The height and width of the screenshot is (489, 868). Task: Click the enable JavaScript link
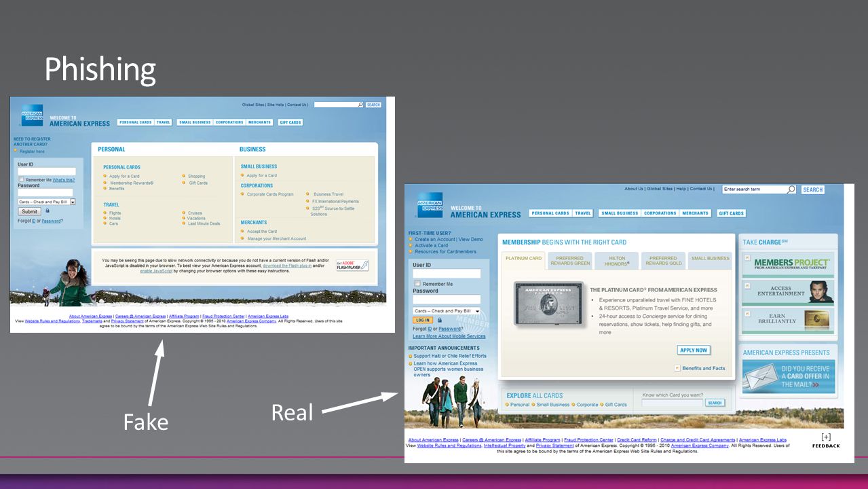[x=156, y=271]
